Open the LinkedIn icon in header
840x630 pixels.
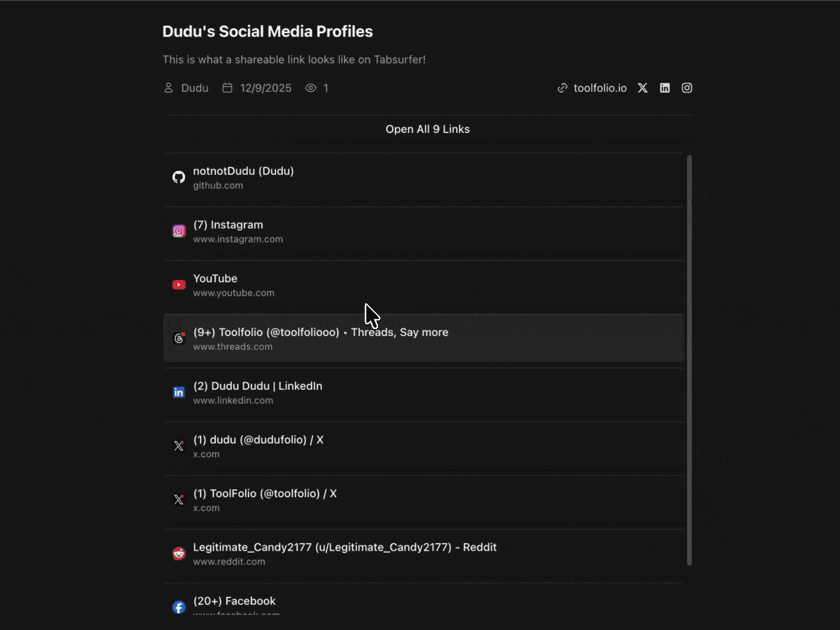point(664,88)
